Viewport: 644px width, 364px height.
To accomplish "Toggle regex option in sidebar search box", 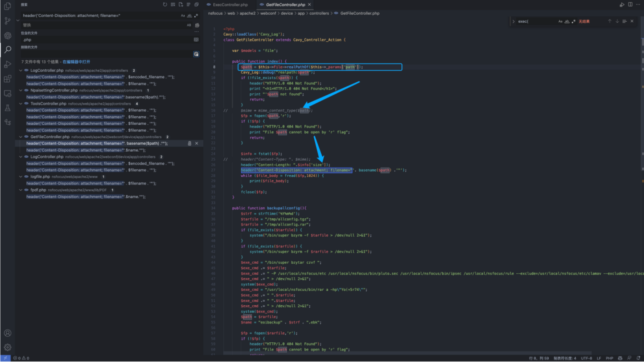I will [196, 16].
